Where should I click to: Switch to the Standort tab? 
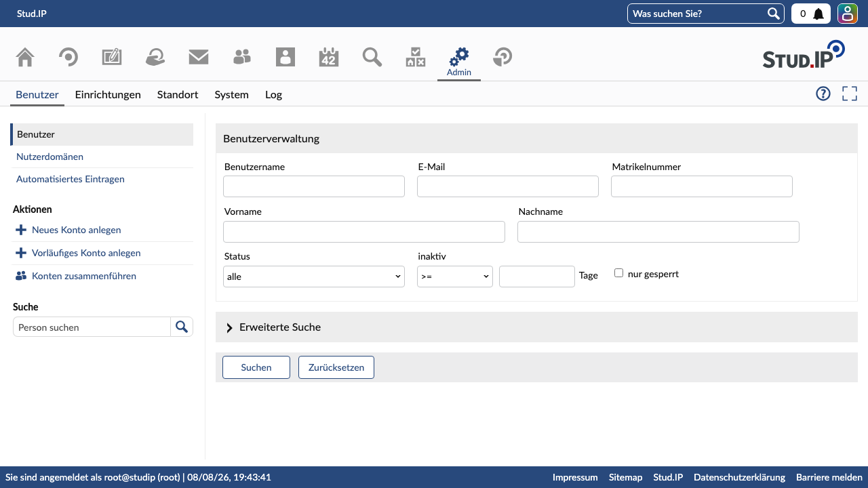(178, 94)
